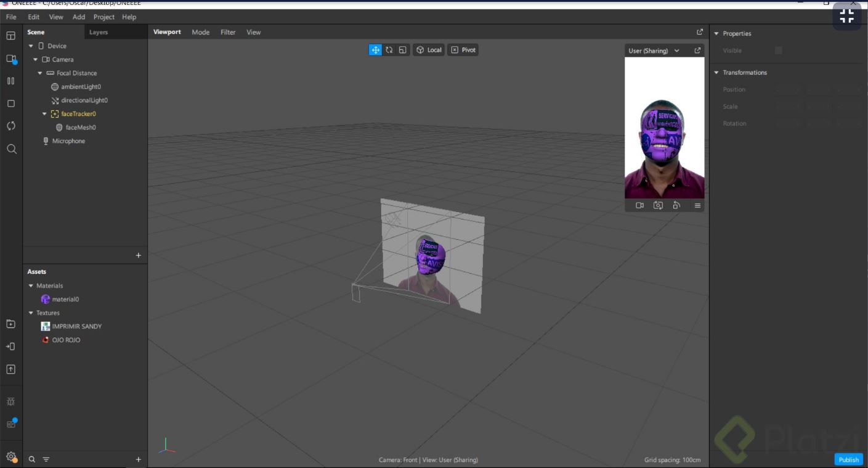Collapse the Device tree node
The width and height of the screenshot is (868, 468).
coord(31,46)
